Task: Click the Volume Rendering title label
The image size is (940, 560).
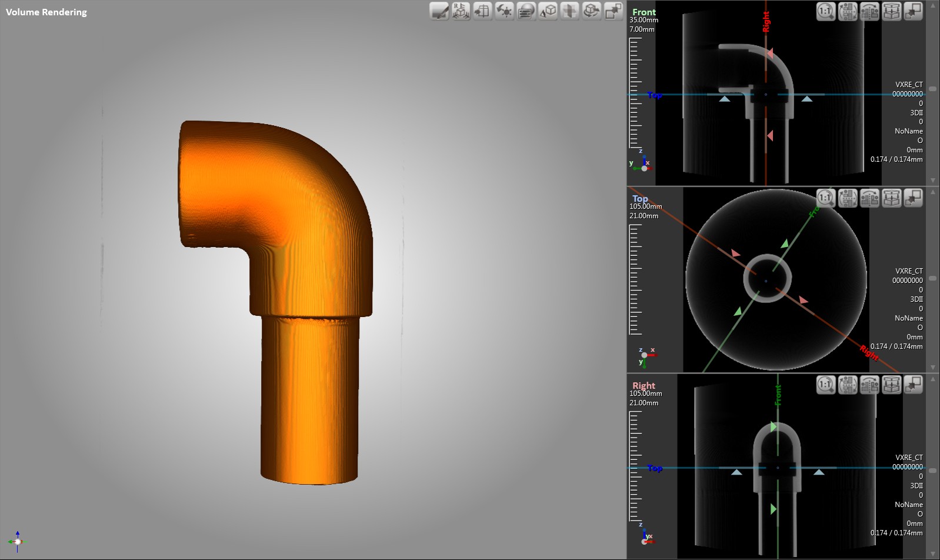Action: tap(46, 12)
